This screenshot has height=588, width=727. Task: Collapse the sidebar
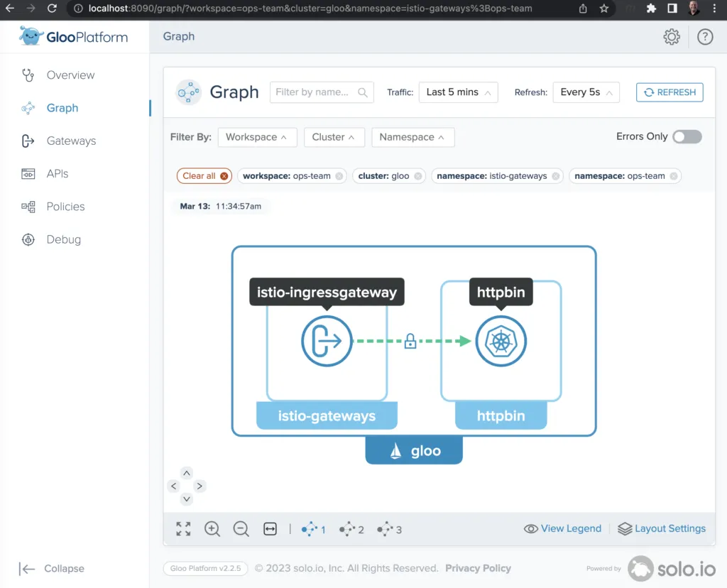click(x=51, y=569)
